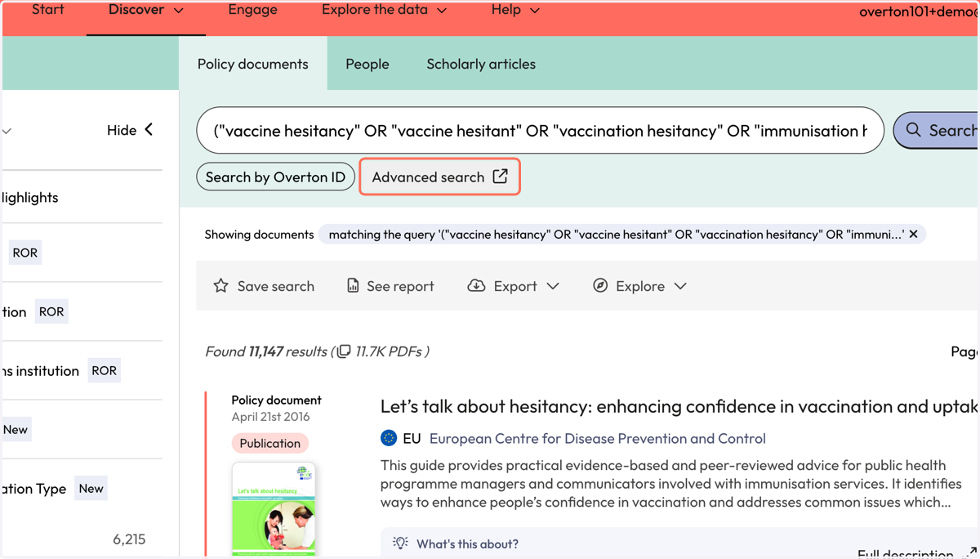
Task: Open See report
Action: click(390, 286)
